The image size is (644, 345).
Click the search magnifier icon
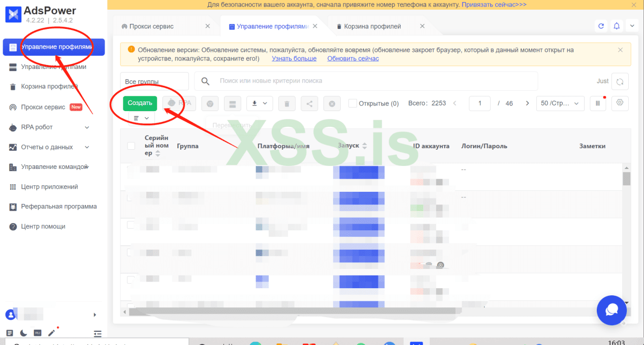[x=205, y=81]
